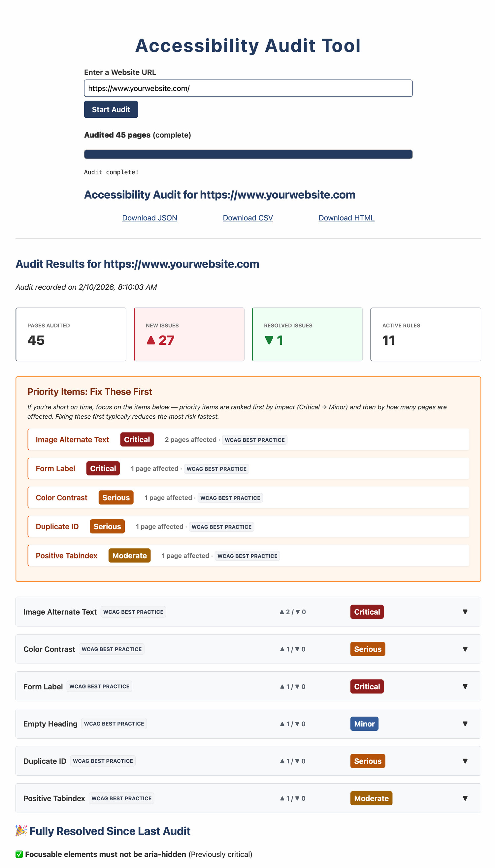The image size is (495, 868).
Task: Click the Moderate badge on Positive Tabindex row
Action: coord(371,798)
